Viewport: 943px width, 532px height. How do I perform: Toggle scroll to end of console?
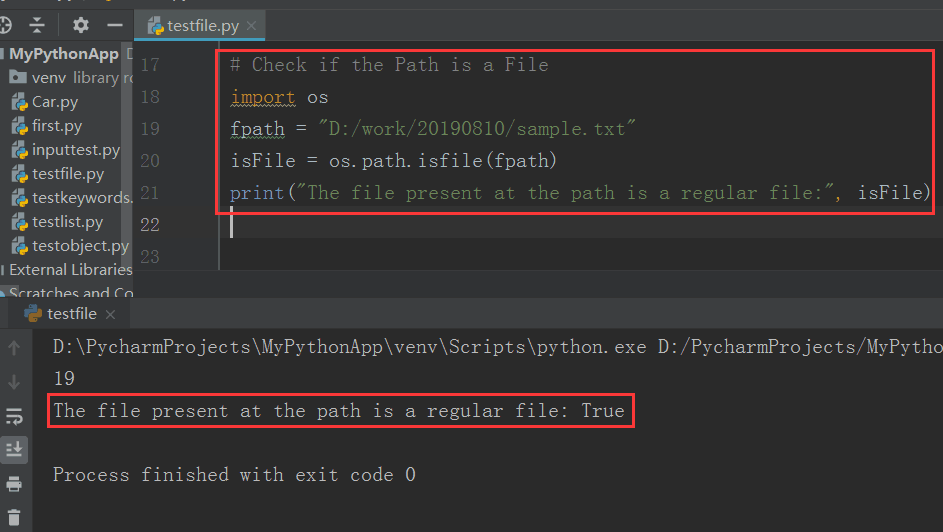coord(14,450)
